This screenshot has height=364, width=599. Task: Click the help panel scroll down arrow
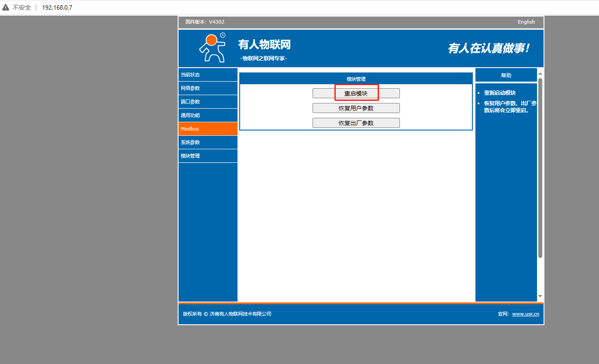point(540,296)
